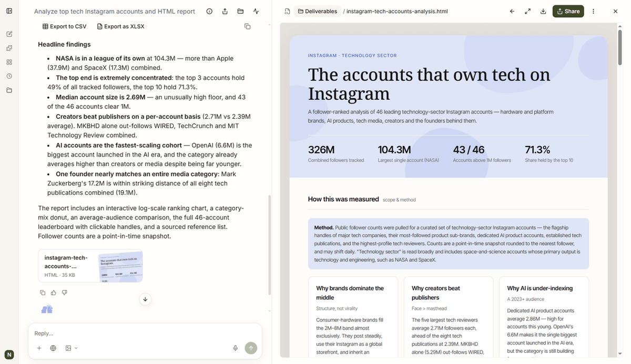Expand the preview to full screen
This screenshot has width=631, height=364.
click(x=527, y=11)
